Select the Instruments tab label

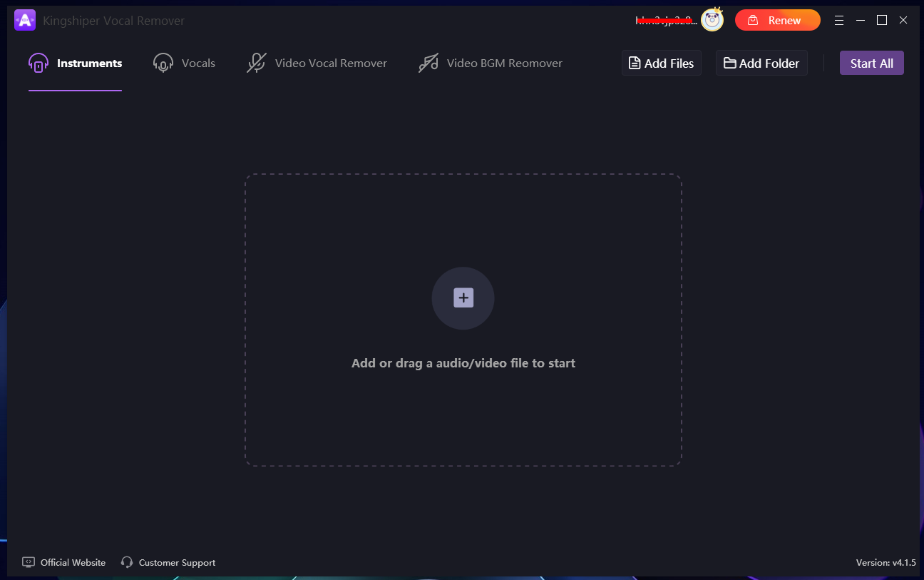[x=89, y=63]
